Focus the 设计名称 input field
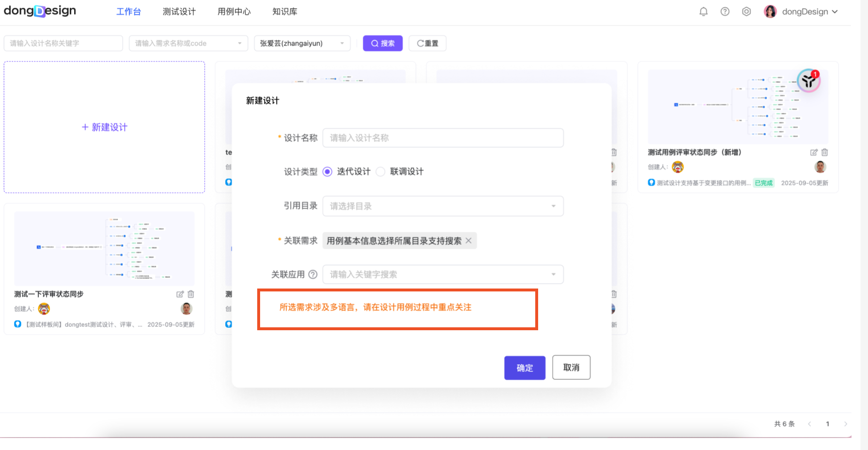The width and height of the screenshot is (868, 450). [x=443, y=138]
